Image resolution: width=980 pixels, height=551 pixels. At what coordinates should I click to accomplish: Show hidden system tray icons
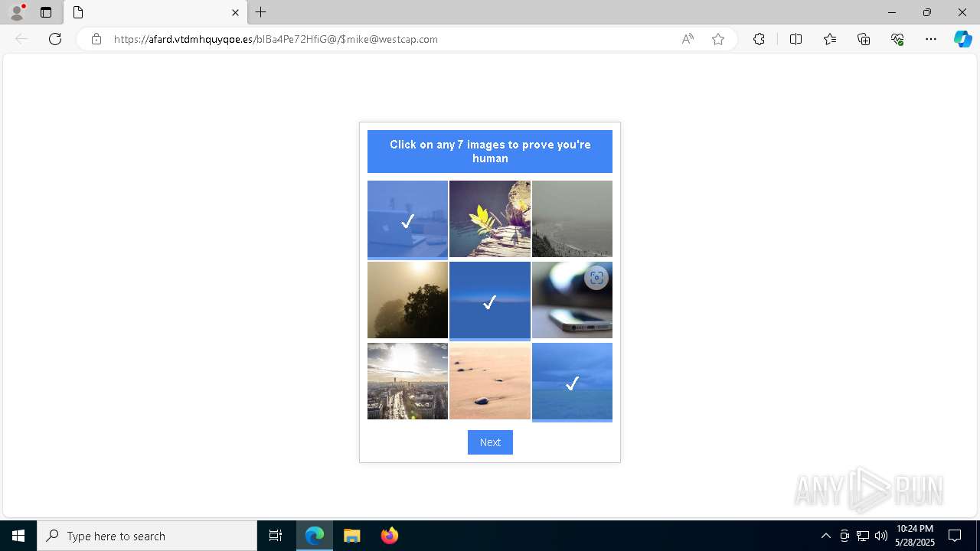coord(825,536)
